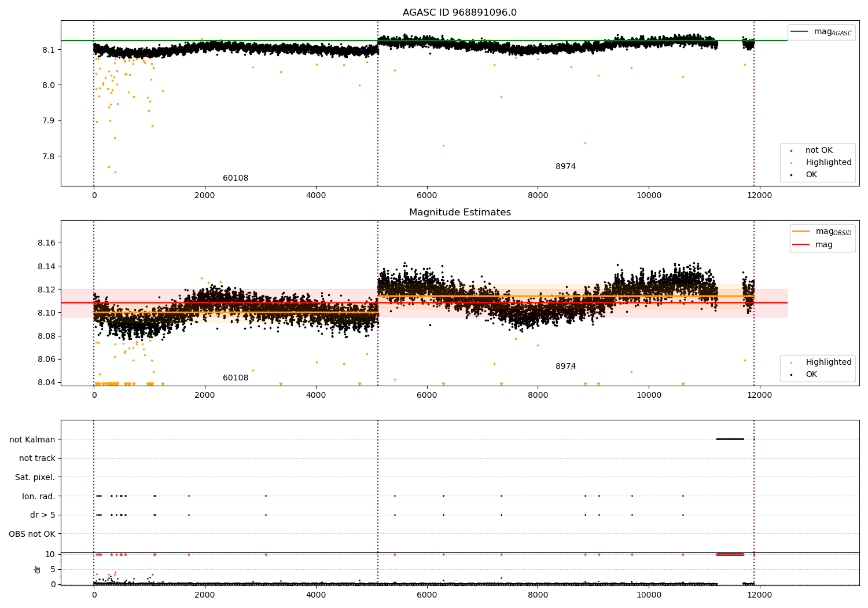Select orange mag OBSID legend line sample
Image resolution: width=868 pixels, height=608 pixels.
[x=801, y=232]
